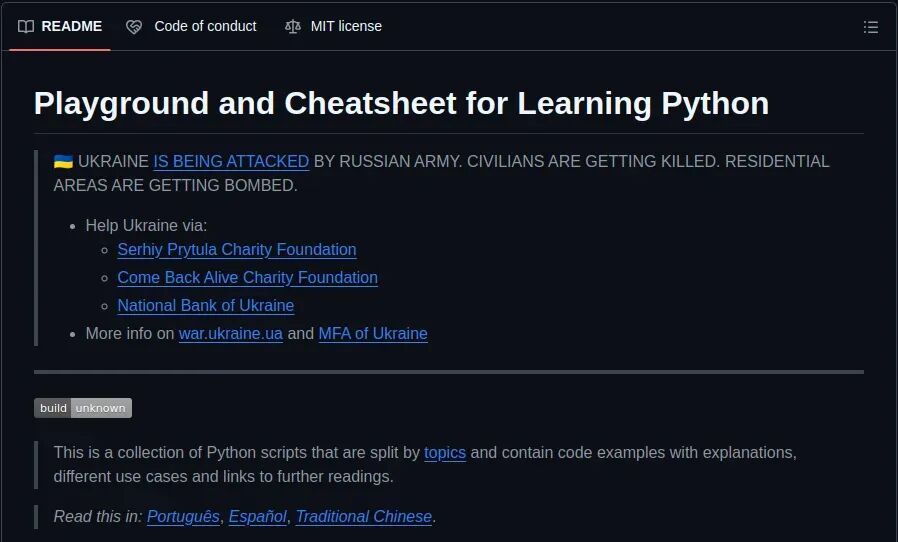Image resolution: width=898 pixels, height=542 pixels.
Task: Open the README outline list icon
Action: [x=871, y=27]
